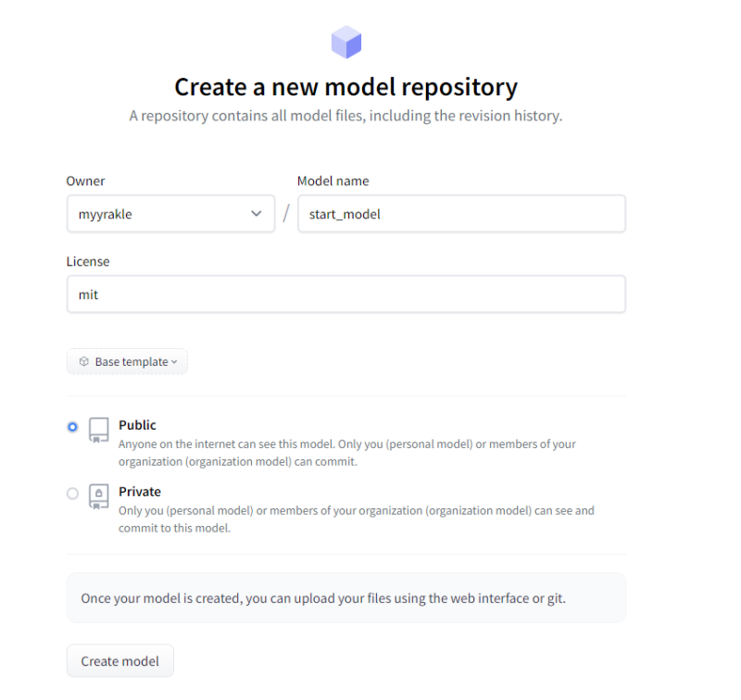Click the bold Private label text
The height and width of the screenshot is (700, 741).
point(139,492)
